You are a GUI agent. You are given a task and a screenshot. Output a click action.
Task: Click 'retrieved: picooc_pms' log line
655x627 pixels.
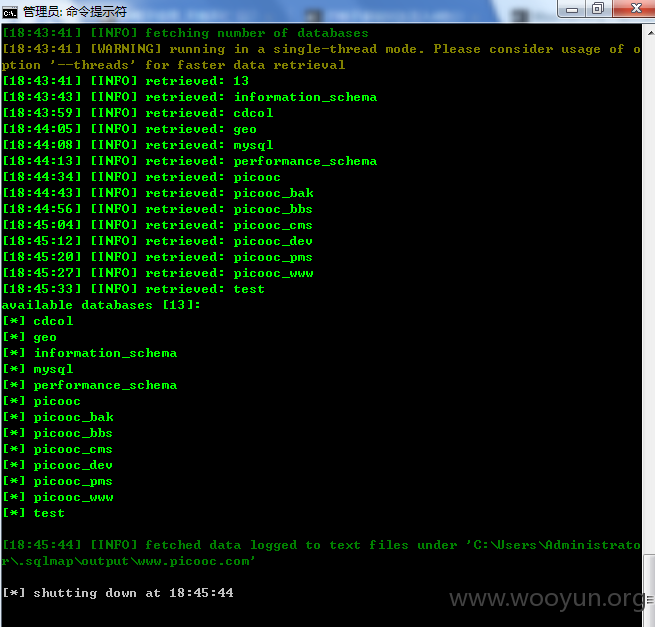(157, 257)
